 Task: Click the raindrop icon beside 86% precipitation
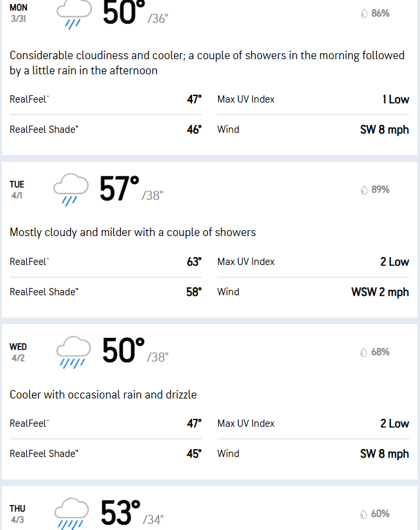[x=364, y=14]
